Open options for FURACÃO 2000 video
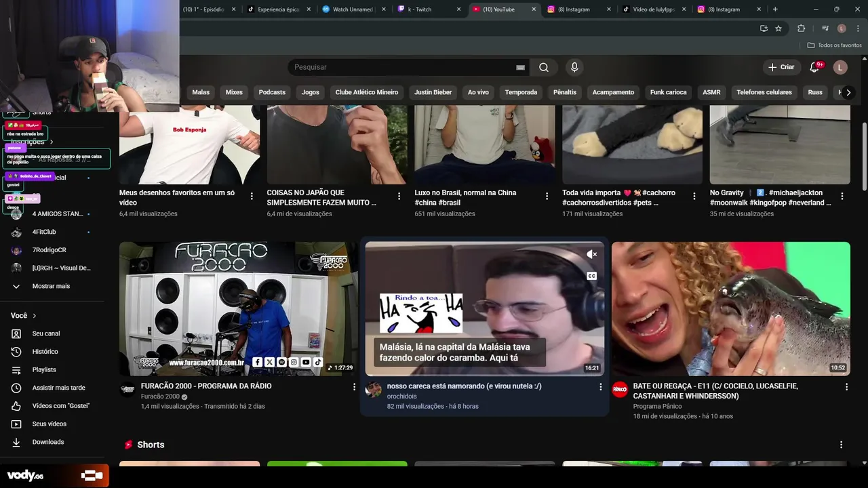The height and width of the screenshot is (488, 868). tap(354, 386)
